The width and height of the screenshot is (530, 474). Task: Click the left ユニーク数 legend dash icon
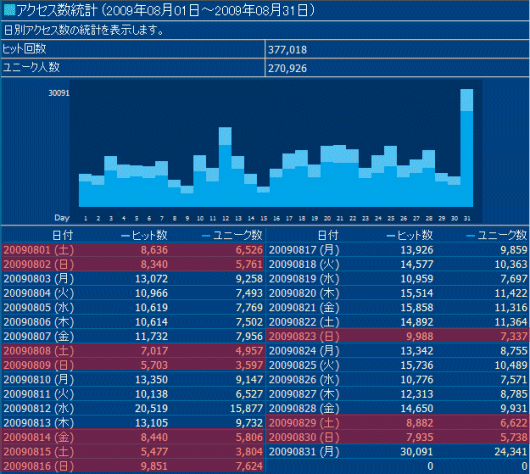point(206,236)
